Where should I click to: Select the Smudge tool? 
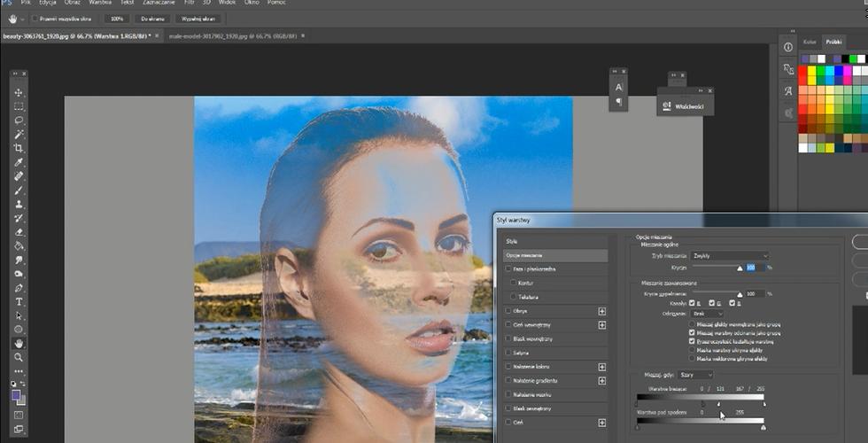pos(19,260)
